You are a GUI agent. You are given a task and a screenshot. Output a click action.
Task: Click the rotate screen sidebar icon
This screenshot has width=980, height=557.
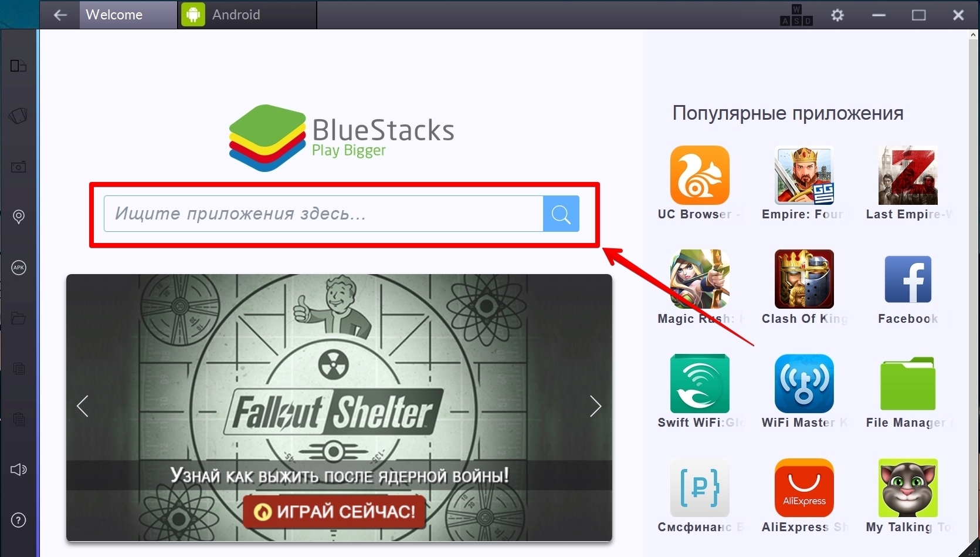click(18, 116)
